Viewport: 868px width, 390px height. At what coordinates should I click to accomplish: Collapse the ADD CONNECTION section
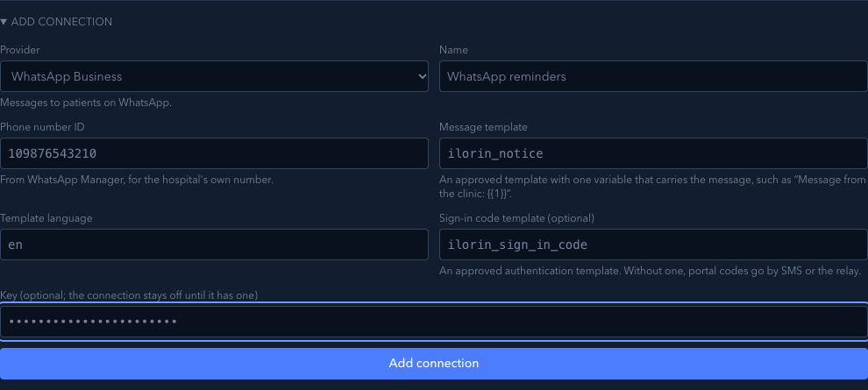tap(56, 22)
